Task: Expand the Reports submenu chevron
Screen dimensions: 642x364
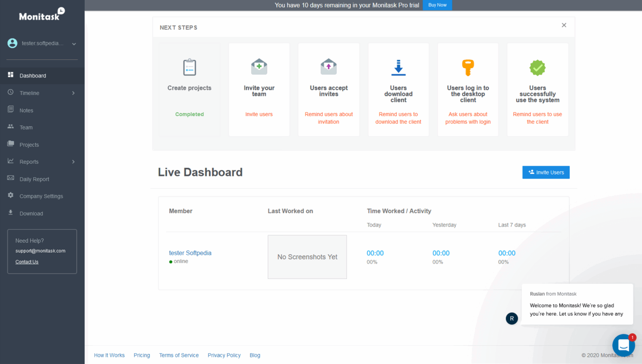Action: pyautogui.click(x=73, y=162)
